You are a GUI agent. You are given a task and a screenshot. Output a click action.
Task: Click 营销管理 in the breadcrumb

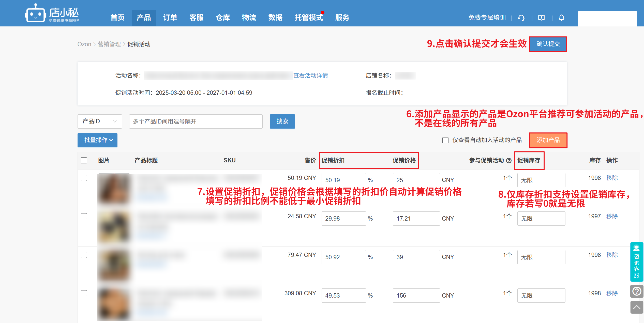point(109,44)
